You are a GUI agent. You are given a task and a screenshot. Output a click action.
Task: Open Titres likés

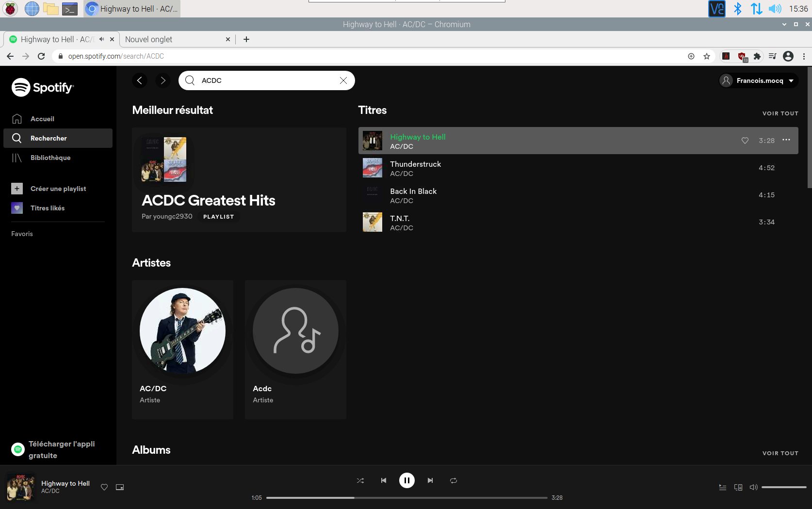coord(38,208)
